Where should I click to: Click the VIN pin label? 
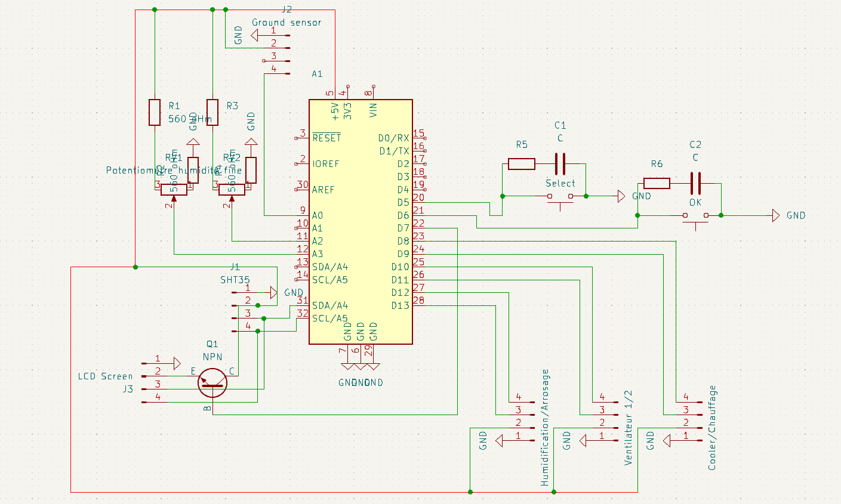coord(374,110)
